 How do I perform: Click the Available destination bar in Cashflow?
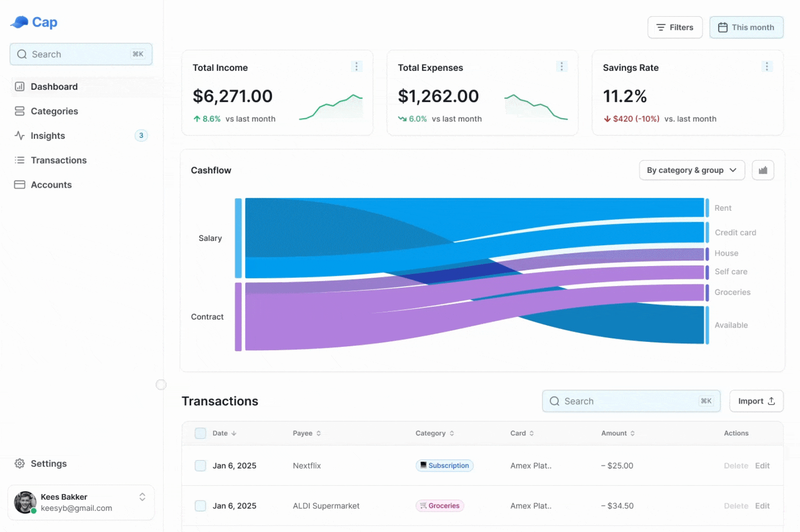707,325
